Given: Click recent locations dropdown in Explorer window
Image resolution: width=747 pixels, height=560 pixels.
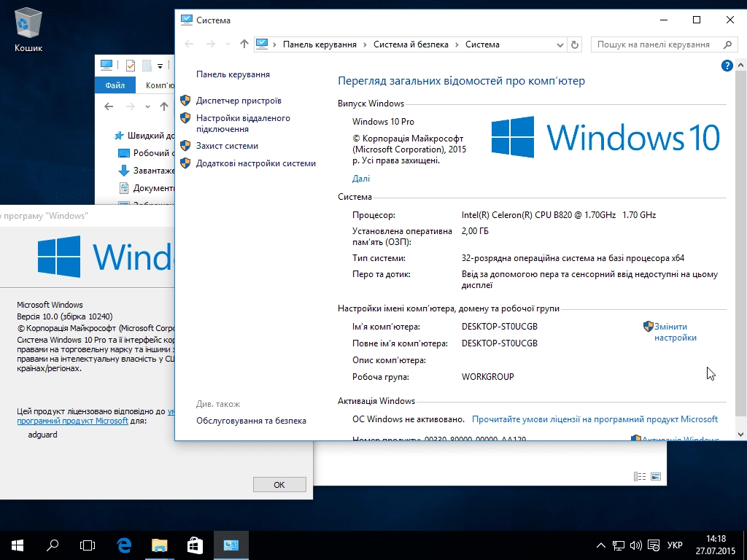Looking at the screenshot, I should pos(147,106).
